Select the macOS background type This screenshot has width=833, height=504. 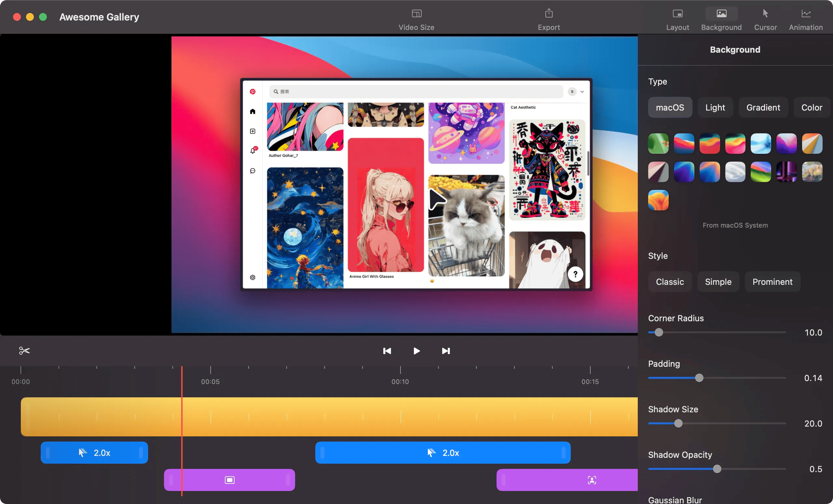pos(670,107)
